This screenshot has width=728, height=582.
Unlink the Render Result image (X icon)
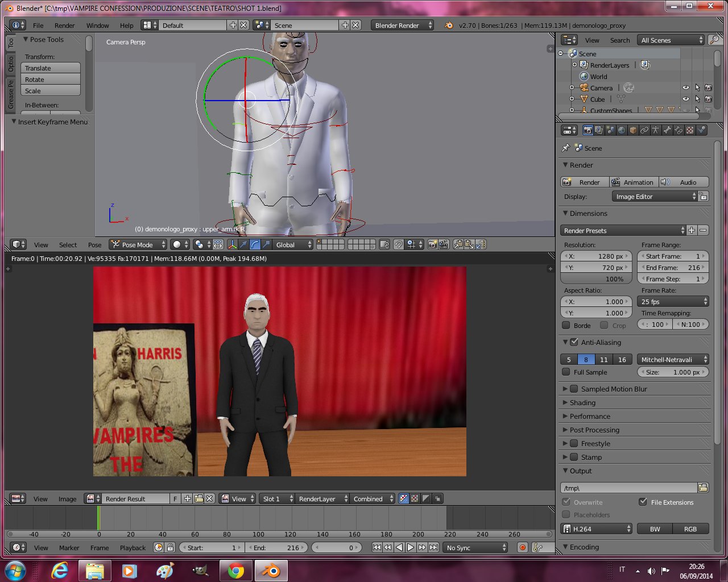[x=209, y=498]
